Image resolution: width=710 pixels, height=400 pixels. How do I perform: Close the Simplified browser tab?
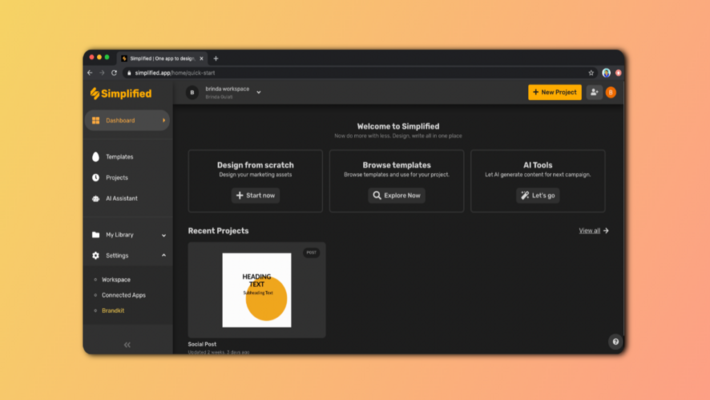201,58
